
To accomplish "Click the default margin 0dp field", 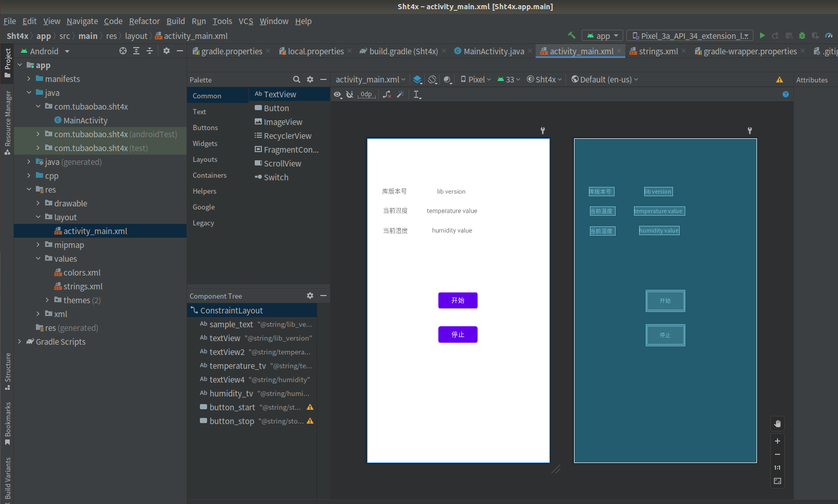I will 366,94.
